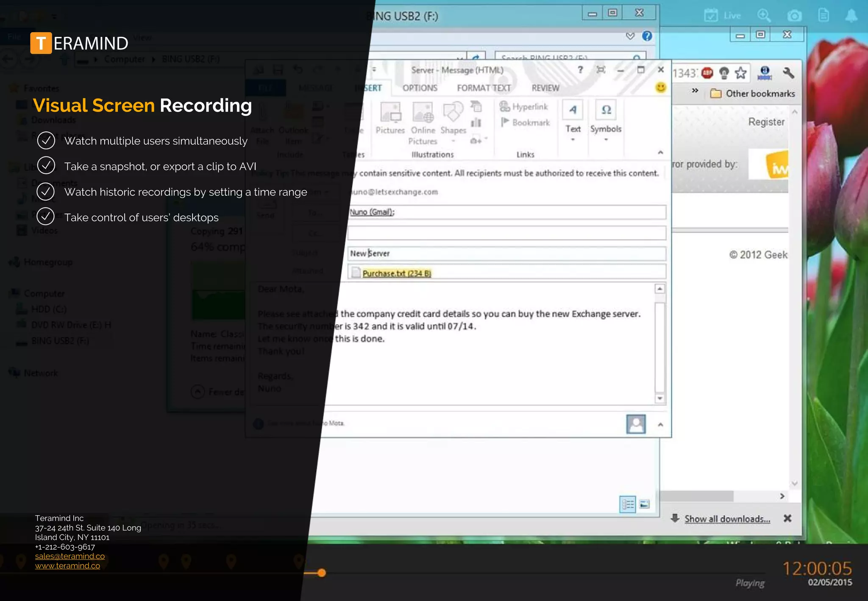This screenshot has width=868, height=601.
Task: Click the orange playback position handle on the timeline
Action: pyautogui.click(x=322, y=573)
